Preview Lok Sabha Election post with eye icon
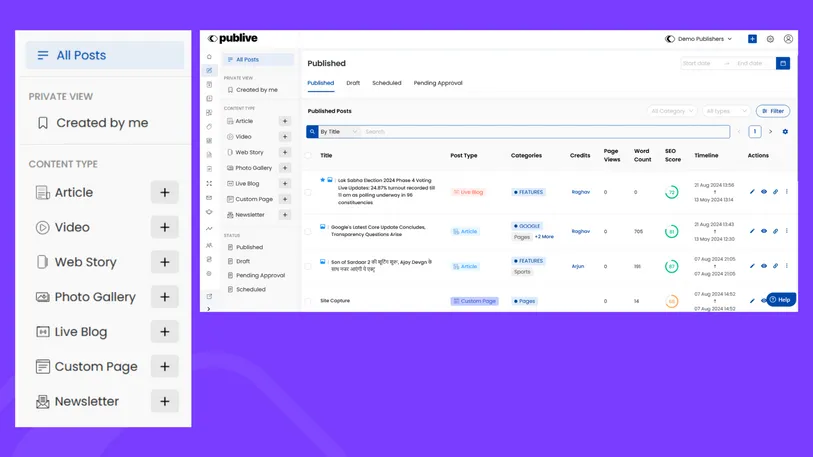813x457 pixels. tap(764, 192)
